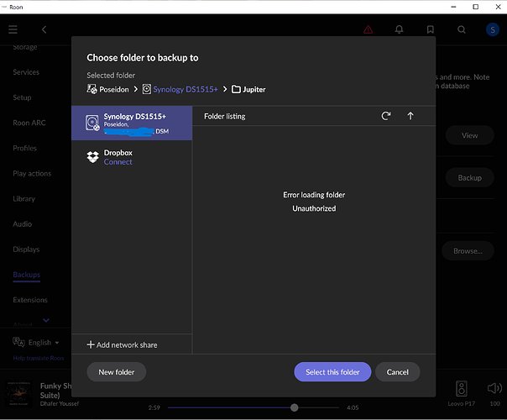This screenshot has height=420, width=507.
Task: Open the volume speaker icon
Action: click(x=494, y=388)
